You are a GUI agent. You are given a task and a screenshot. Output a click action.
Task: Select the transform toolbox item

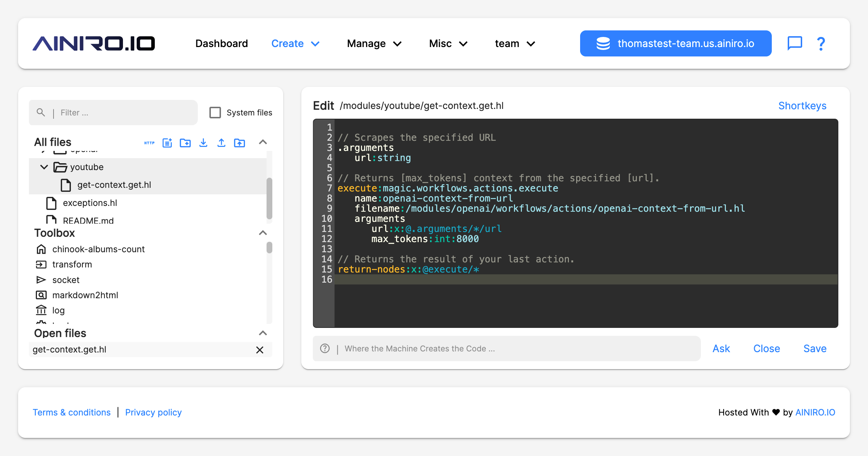click(x=72, y=265)
